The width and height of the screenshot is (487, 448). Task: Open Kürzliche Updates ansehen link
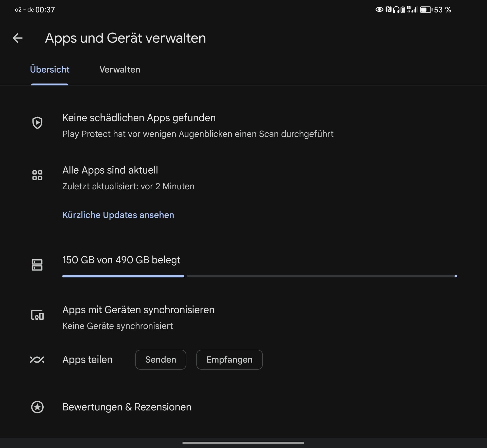118,215
